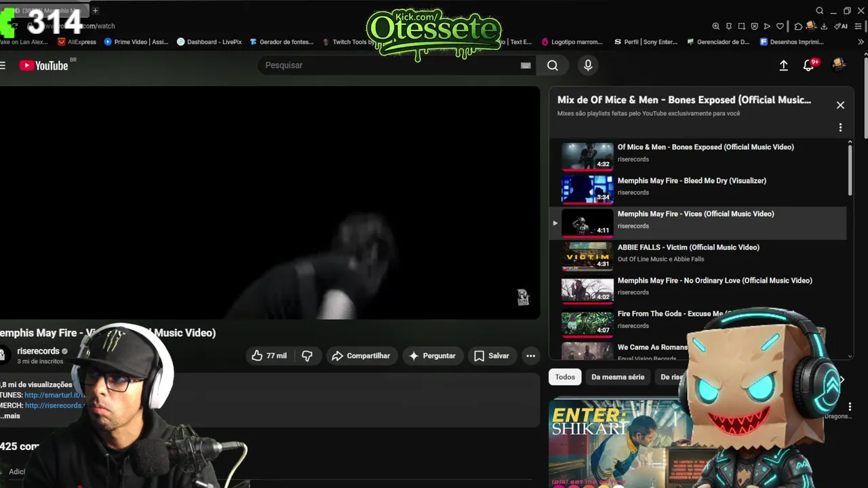
Task: Open the riserecords channel name
Action: 39,351
